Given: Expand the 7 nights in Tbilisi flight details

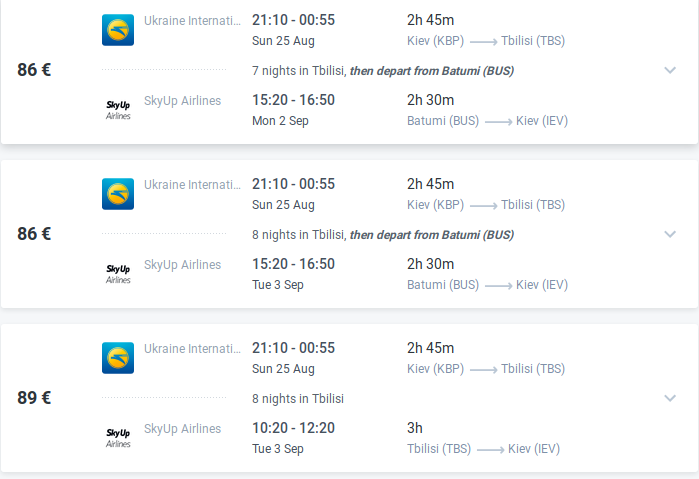Looking at the screenshot, I should (x=670, y=70).
